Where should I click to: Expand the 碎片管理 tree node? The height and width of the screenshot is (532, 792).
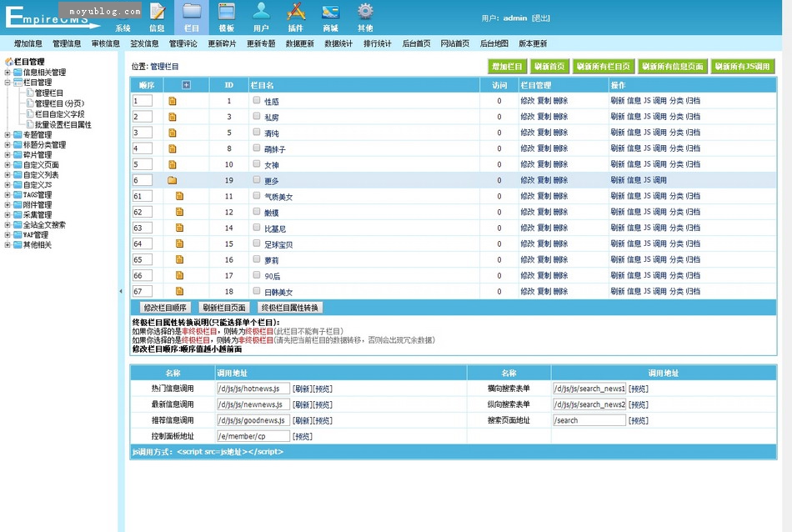click(x=8, y=154)
